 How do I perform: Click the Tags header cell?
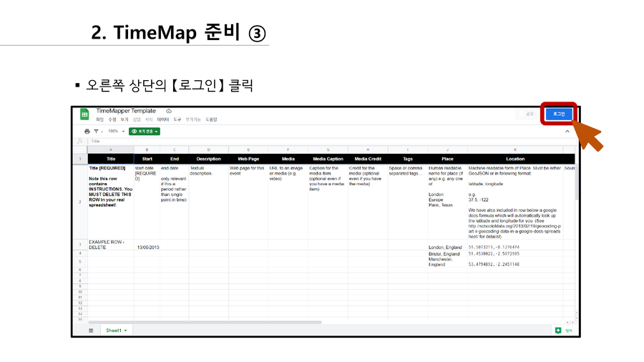[408, 159]
